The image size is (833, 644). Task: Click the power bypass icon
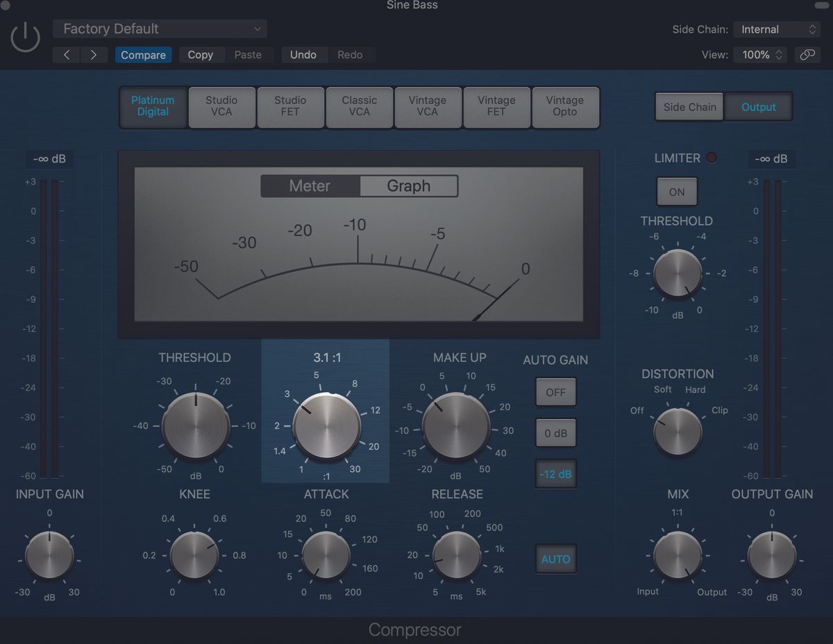click(x=25, y=37)
